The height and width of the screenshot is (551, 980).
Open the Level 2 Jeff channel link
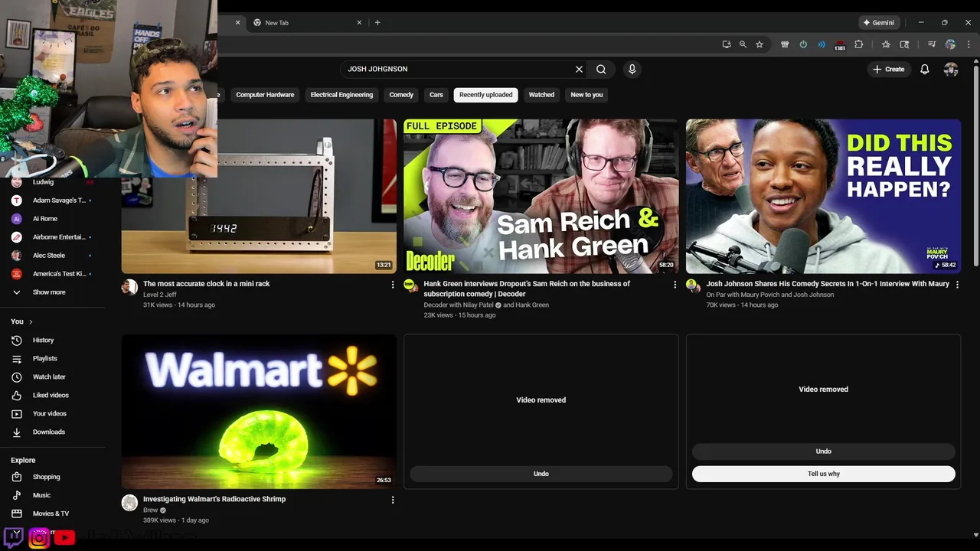[160, 295]
